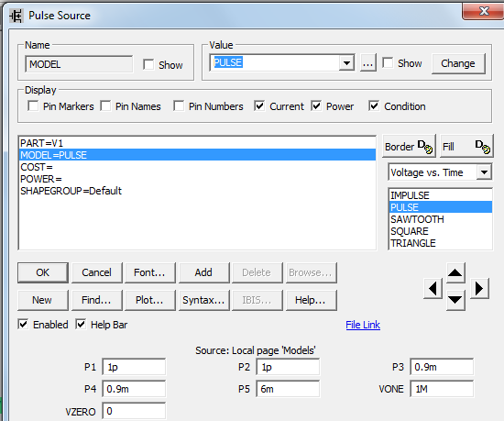Image resolution: width=504 pixels, height=421 pixels.
Task: Click the Find... button
Action: pos(97,300)
